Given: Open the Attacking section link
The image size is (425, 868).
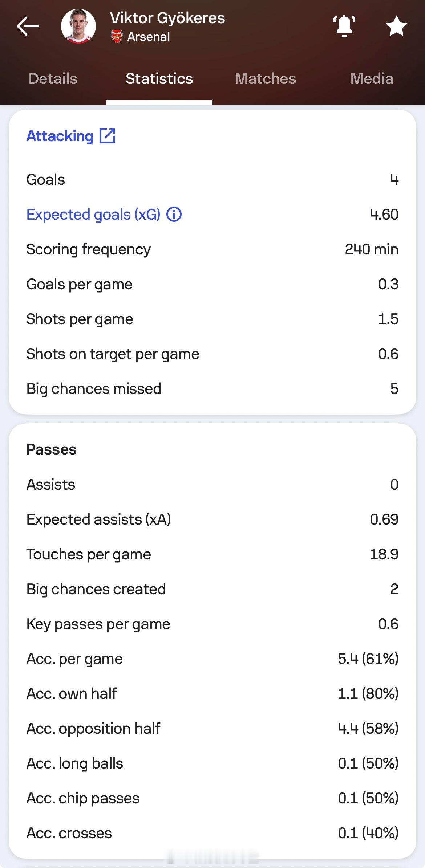Looking at the screenshot, I should coord(60,136).
